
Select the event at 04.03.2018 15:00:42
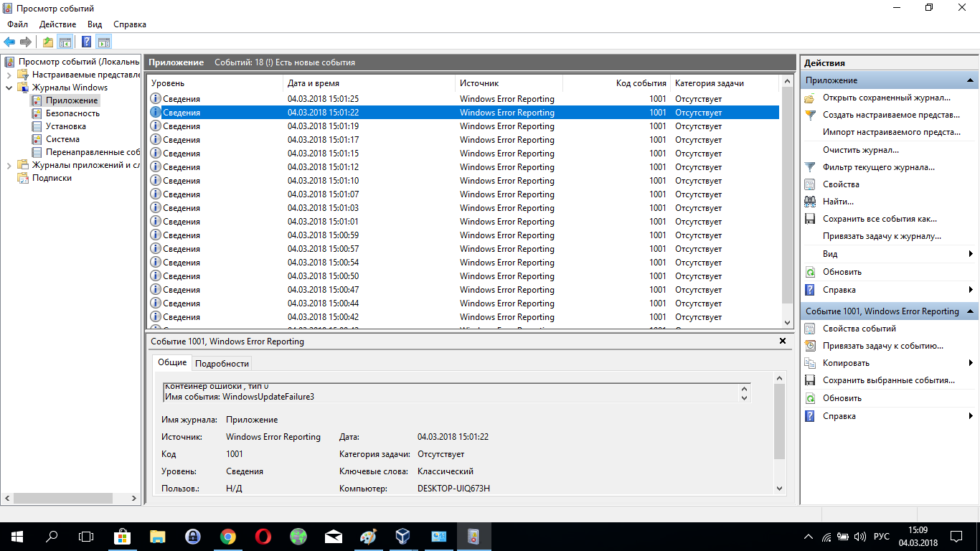463,317
